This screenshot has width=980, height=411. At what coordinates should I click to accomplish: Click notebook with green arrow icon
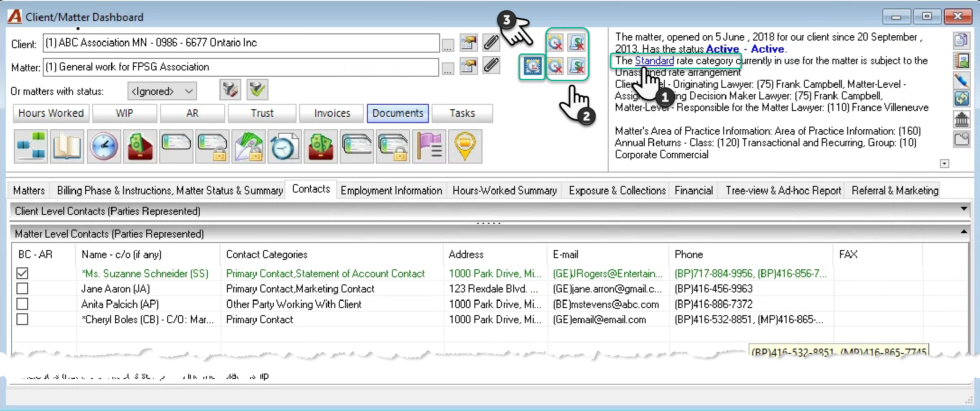click(961, 61)
